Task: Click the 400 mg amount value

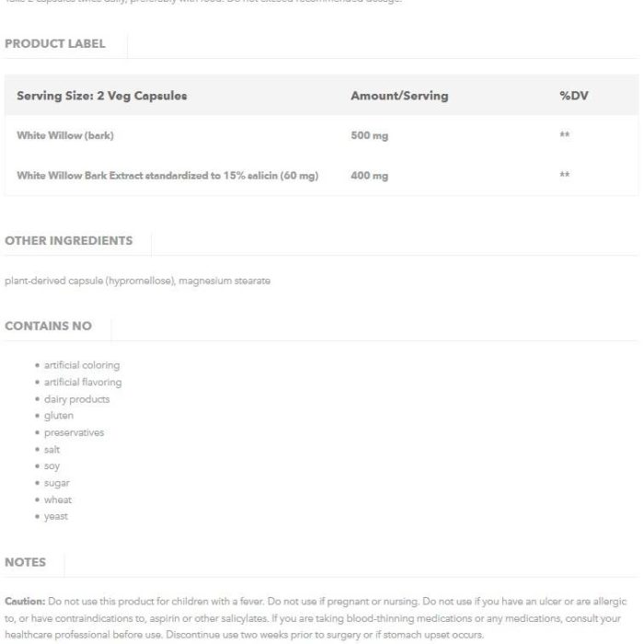Action: (369, 176)
